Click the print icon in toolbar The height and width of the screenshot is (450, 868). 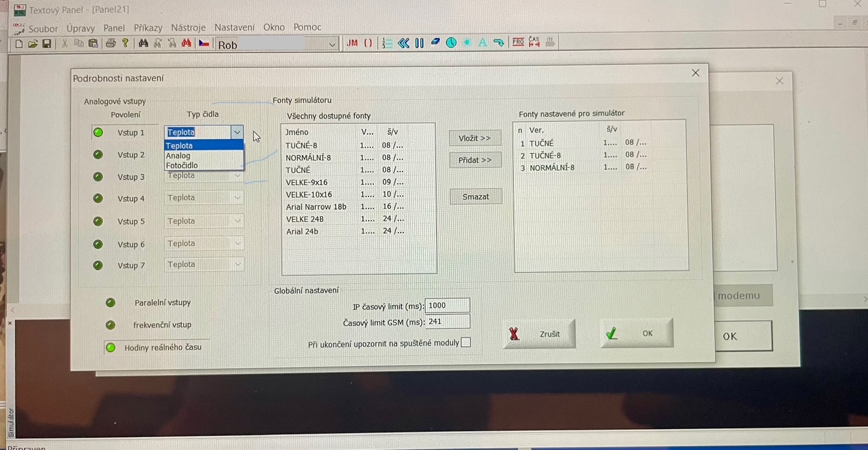tap(111, 43)
